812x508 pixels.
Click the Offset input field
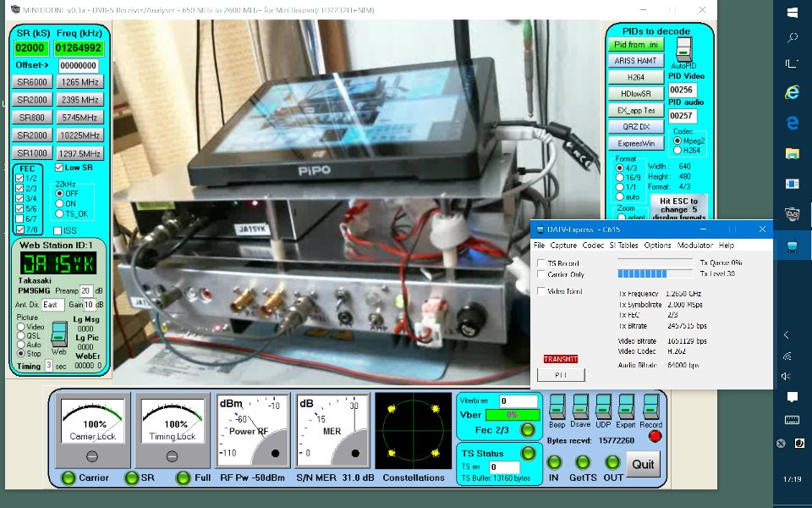coord(78,65)
